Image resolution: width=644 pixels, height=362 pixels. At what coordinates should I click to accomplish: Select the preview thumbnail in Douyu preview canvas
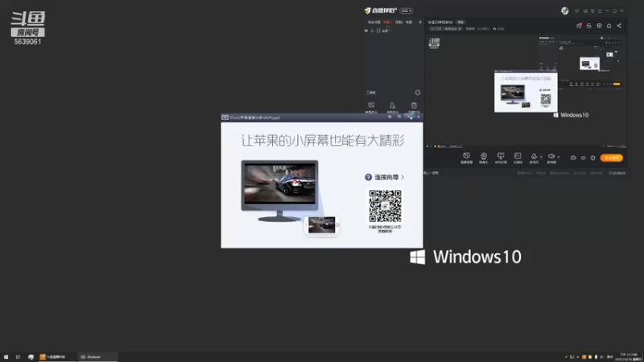(526, 92)
